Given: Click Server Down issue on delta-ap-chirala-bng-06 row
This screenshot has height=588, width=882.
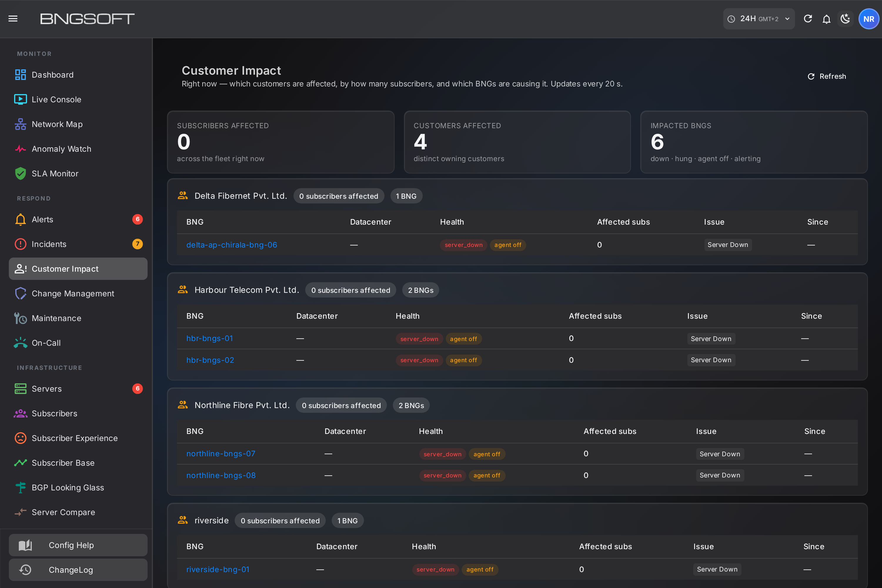Looking at the screenshot, I should (728, 245).
